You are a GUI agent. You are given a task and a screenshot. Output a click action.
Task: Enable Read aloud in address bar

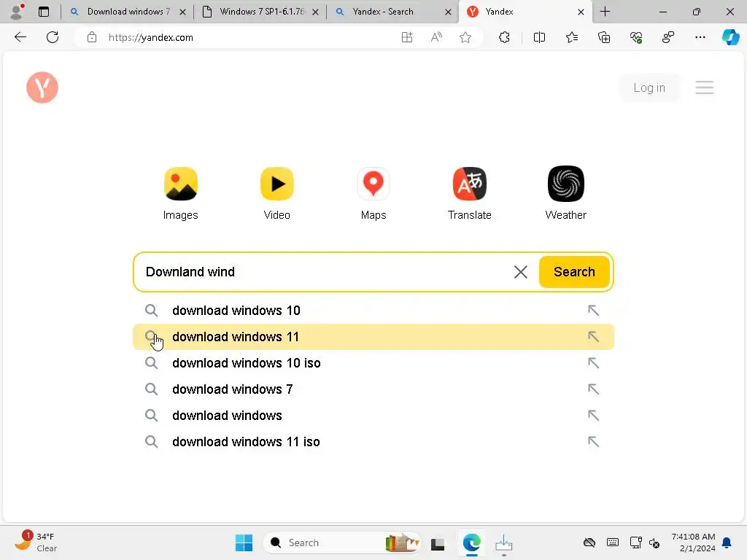[436, 37]
